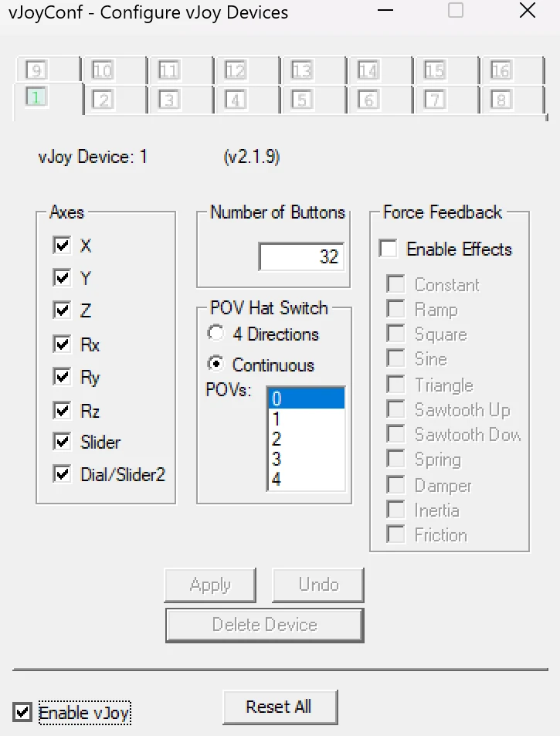
Task: Click the Delete Device button
Action: click(x=264, y=625)
